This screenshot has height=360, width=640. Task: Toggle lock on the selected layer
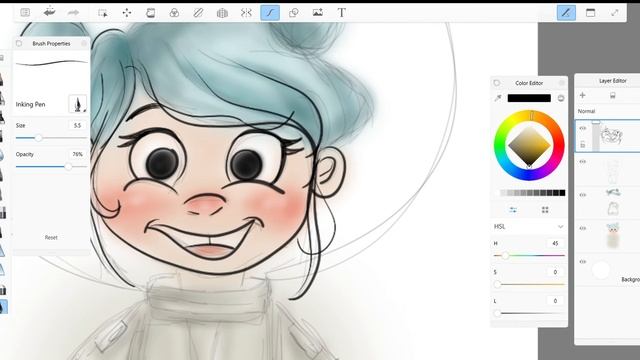coord(582,144)
